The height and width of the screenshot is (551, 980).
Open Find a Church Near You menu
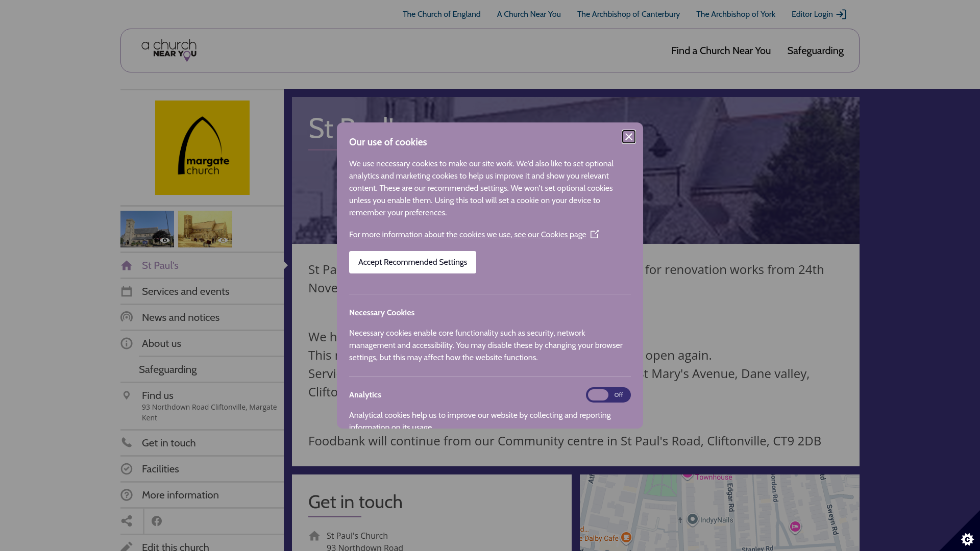click(x=721, y=51)
